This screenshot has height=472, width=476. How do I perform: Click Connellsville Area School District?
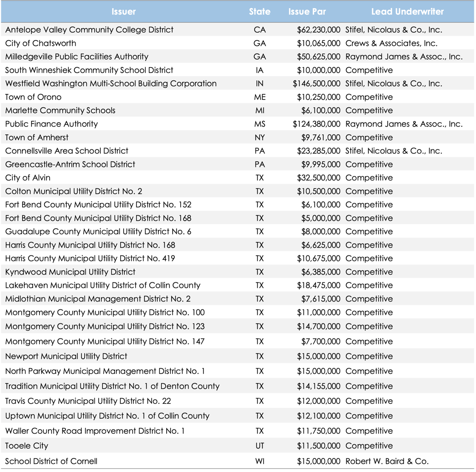tap(67, 151)
